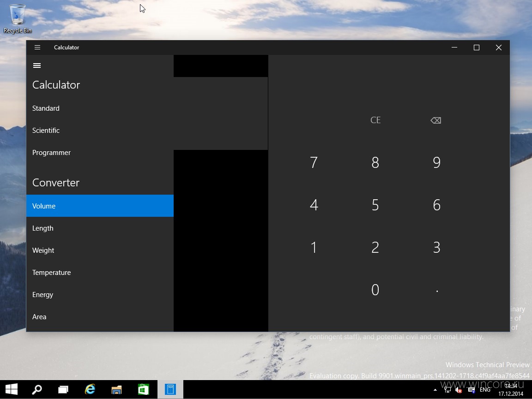Open the Windows Store taskbar icon
The width and height of the screenshot is (532, 399).
[x=144, y=389]
